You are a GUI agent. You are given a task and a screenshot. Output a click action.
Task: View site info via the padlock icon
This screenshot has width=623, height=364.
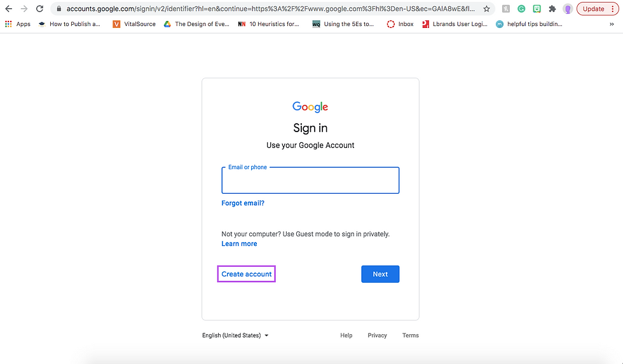(58, 9)
